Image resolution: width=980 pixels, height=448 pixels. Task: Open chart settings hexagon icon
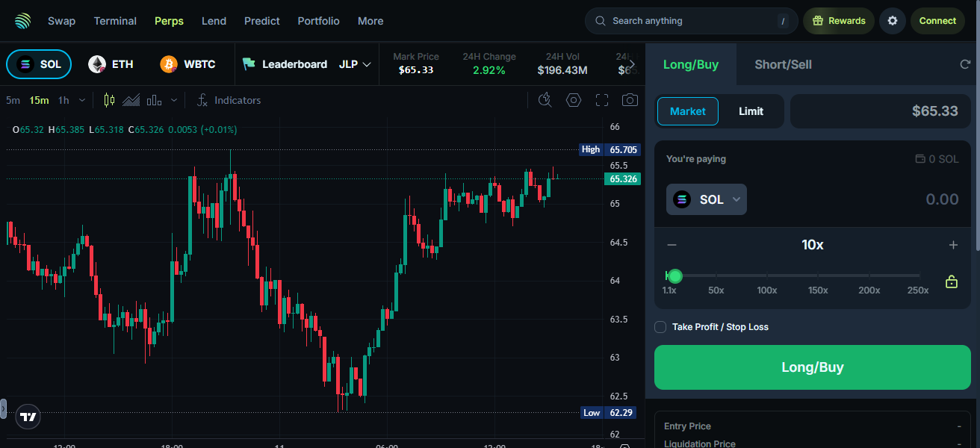[x=574, y=100]
